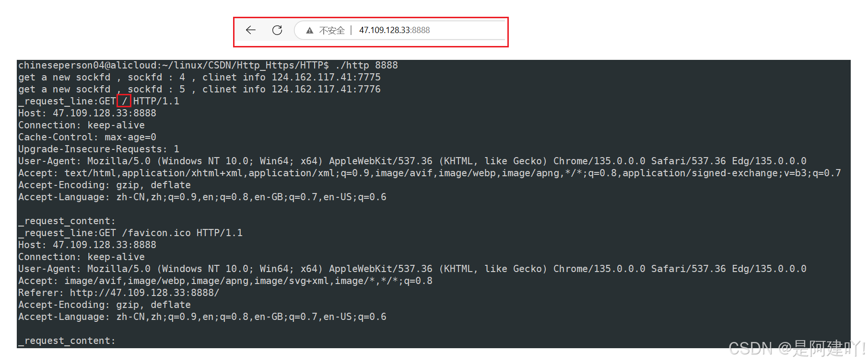Click the Accept: image/avif header line
The width and height of the screenshot is (868, 364).
225,281
